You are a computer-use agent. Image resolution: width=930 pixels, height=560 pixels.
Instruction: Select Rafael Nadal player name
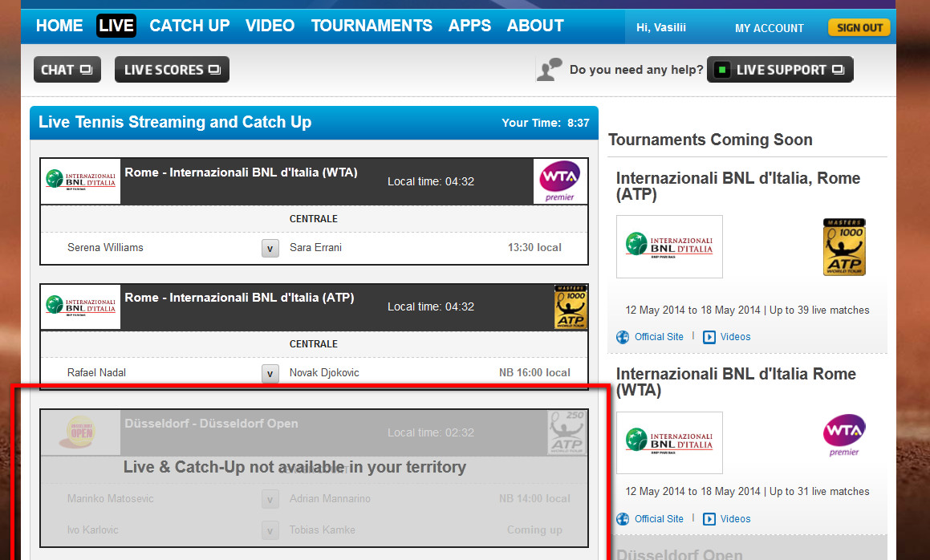(96, 372)
